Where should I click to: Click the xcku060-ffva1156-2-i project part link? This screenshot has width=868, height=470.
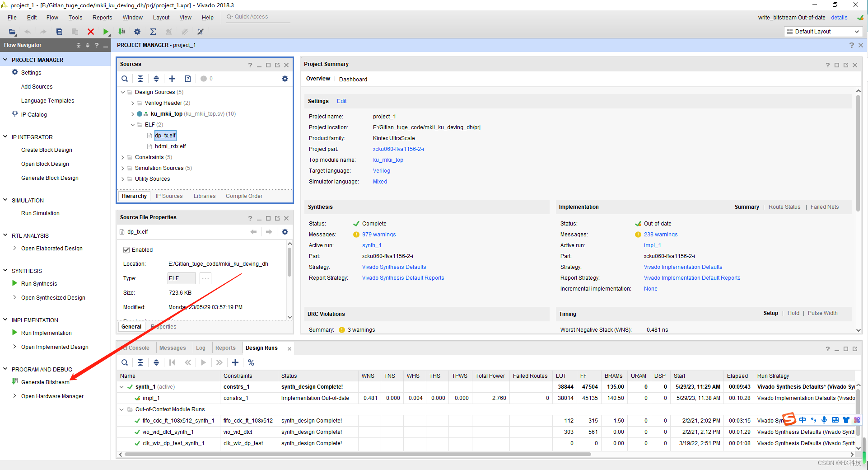click(x=398, y=149)
